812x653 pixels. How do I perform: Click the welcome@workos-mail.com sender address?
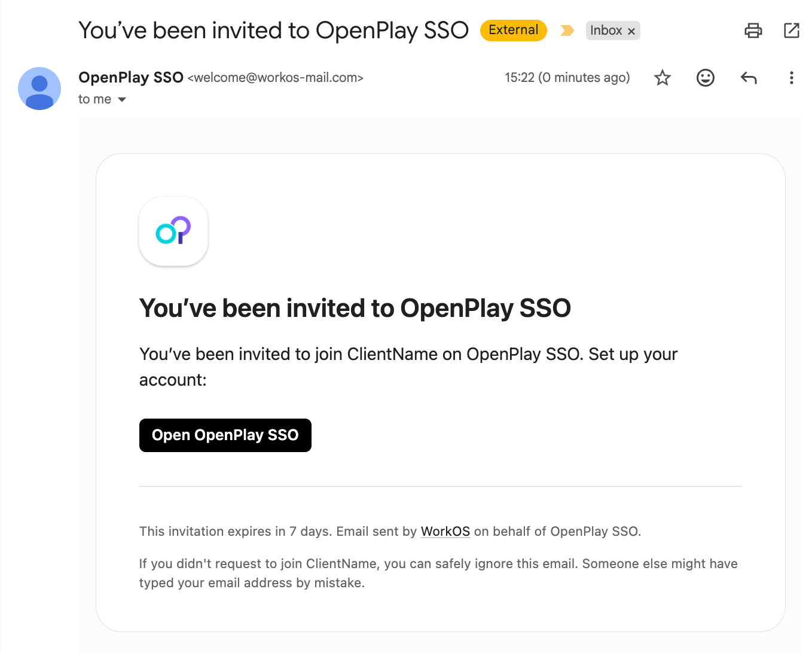point(276,78)
